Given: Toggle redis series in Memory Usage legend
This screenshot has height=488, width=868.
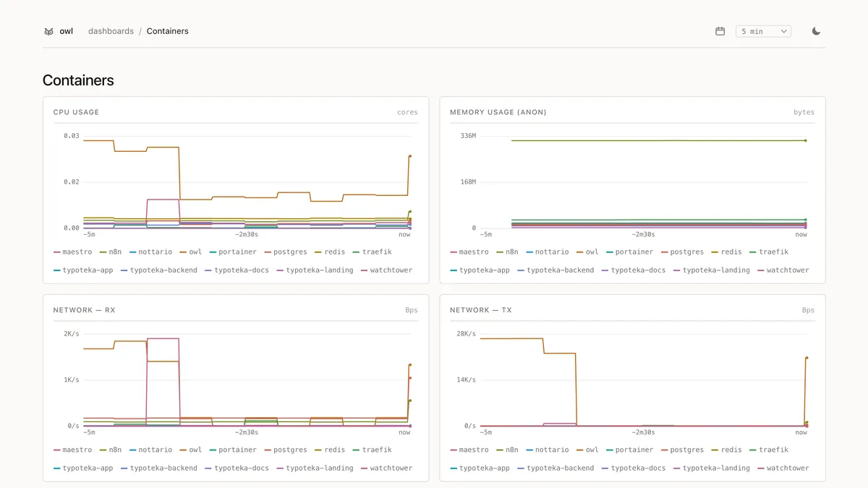Looking at the screenshot, I should tap(727, 252).
